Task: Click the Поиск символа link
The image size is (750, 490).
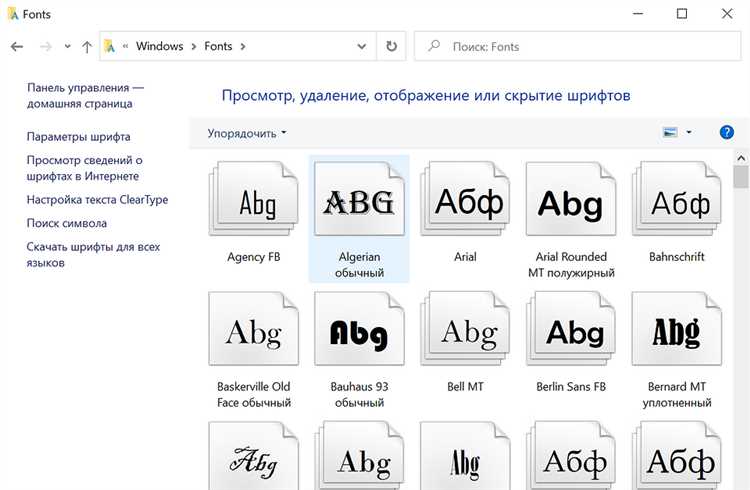Action: (66, 223)
